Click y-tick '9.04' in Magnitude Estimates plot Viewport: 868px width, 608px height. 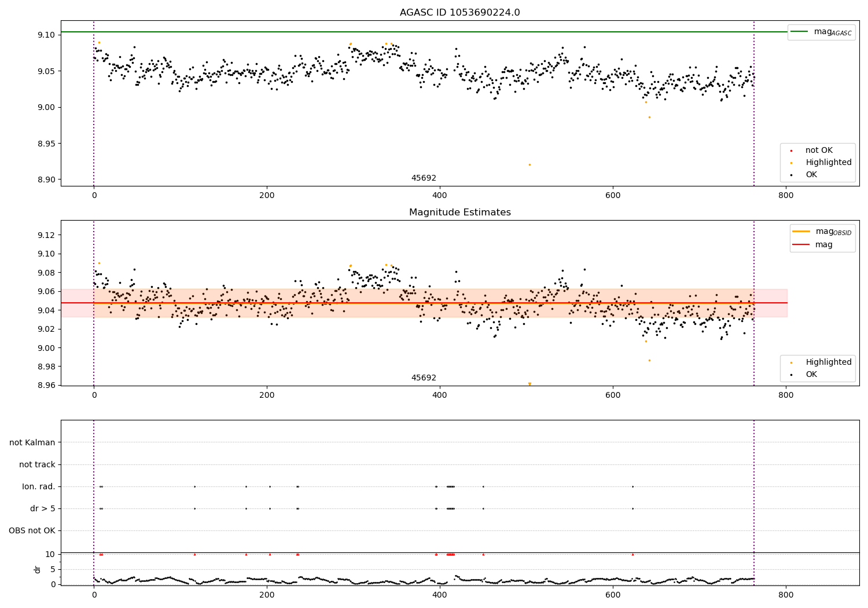[46, 310]
